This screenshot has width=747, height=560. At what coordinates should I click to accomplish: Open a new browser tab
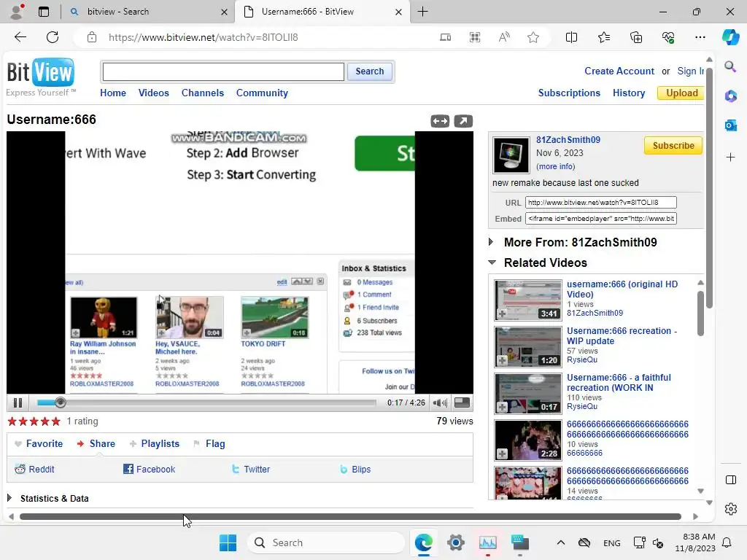[422, 12]
